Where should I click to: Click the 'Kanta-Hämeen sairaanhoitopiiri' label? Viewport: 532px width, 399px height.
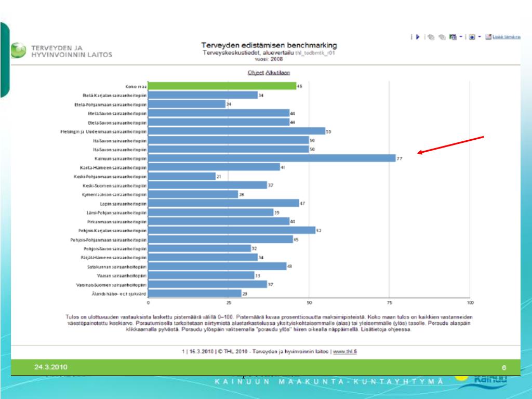pyautogui.click(x=113, y=168)
